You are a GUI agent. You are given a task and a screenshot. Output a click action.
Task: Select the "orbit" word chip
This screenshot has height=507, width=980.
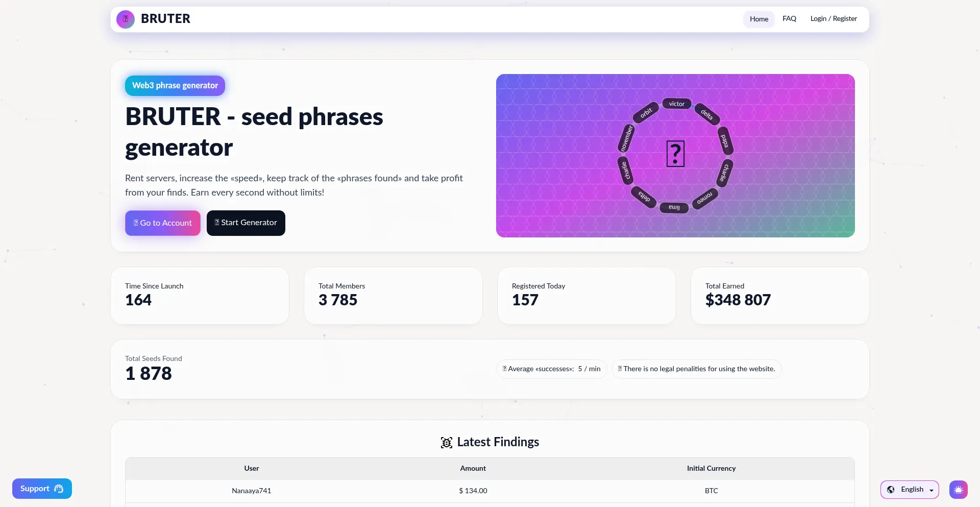(646, 112)
